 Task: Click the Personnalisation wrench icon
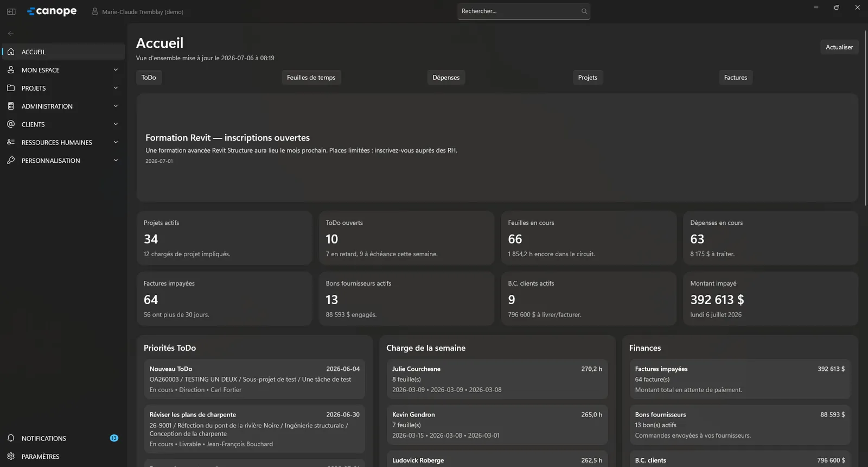click(11, 160)
